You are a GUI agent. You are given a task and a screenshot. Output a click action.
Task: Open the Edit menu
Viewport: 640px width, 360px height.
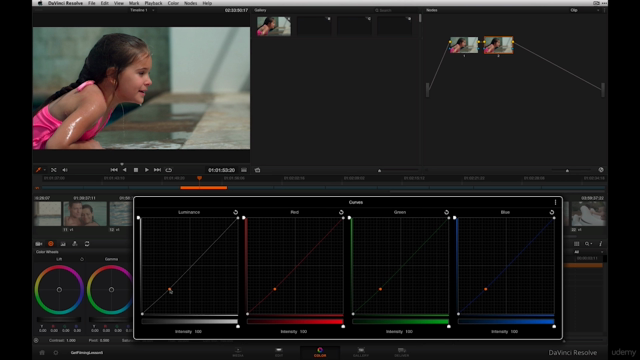(x=105, y=3)
